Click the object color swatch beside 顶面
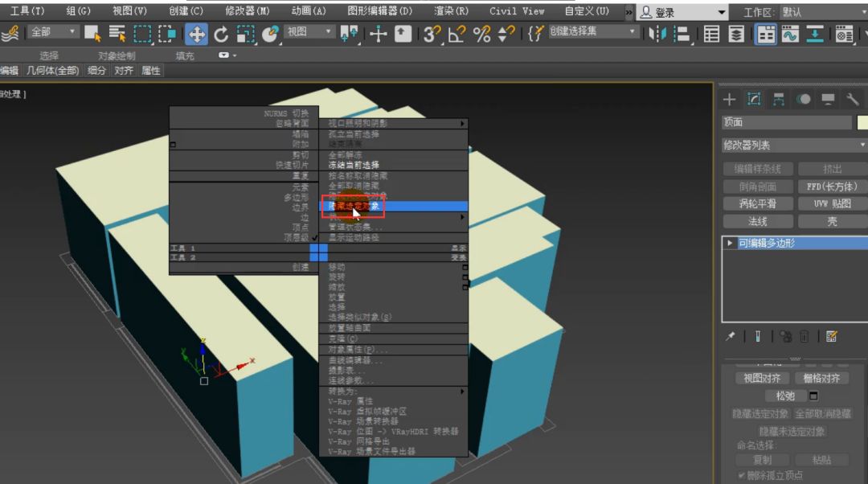 pos(862,122)
